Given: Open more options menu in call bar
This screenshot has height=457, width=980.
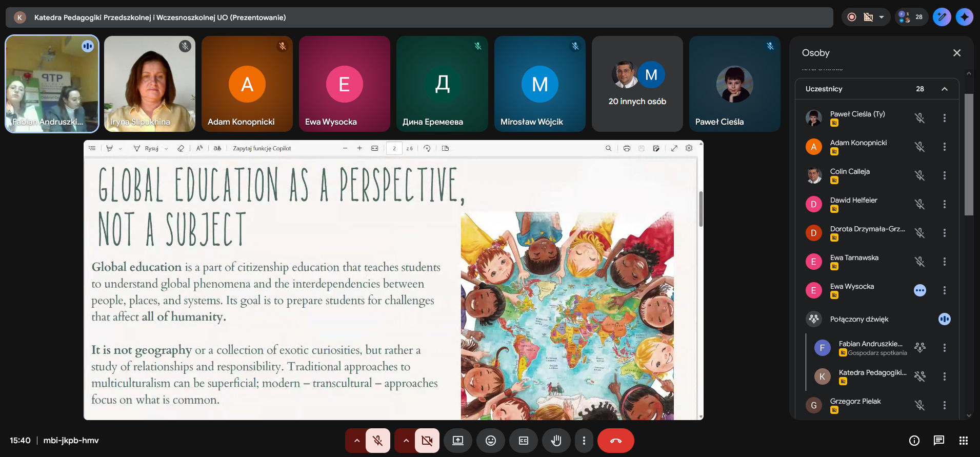Looking at the screenshot, I should click(584, 441).
